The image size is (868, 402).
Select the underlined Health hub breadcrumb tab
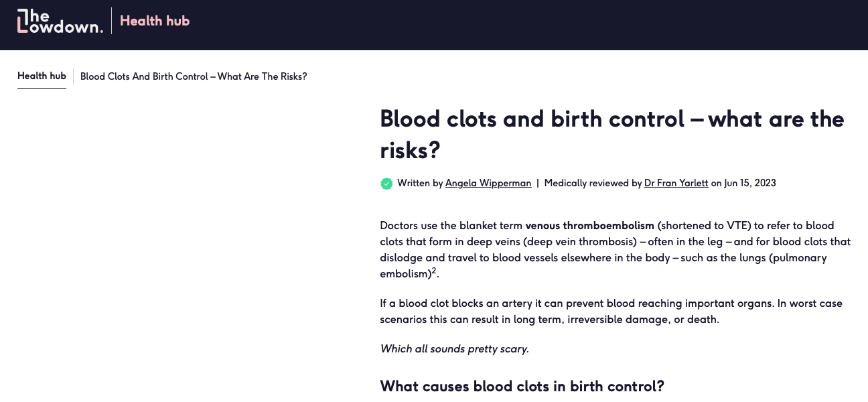tap(42, 76)
